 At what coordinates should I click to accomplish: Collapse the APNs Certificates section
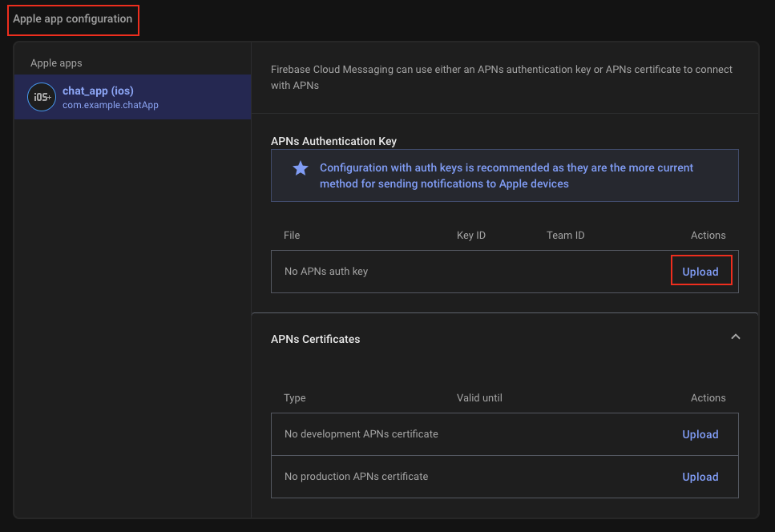[735, 337]
